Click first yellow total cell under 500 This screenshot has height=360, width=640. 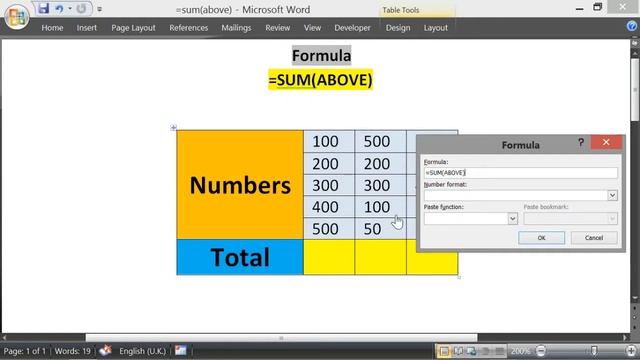pyautogui.click(x=329, y=257)
